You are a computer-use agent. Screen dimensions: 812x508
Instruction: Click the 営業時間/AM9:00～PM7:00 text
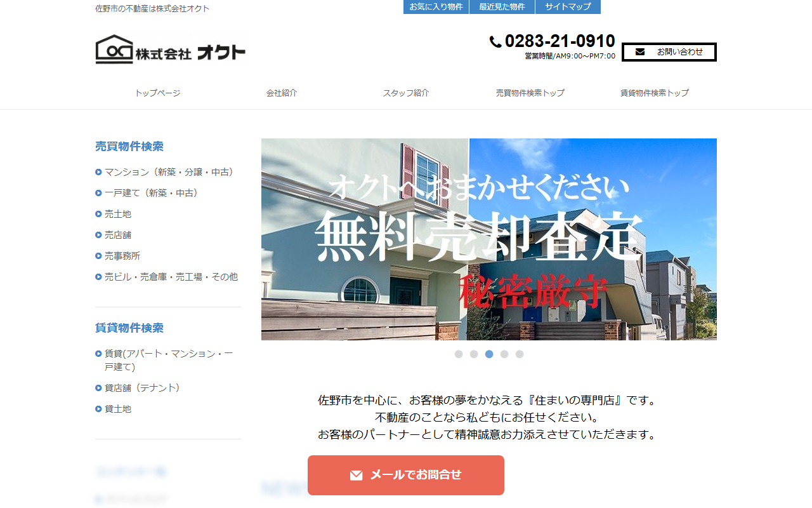(570, 56)
